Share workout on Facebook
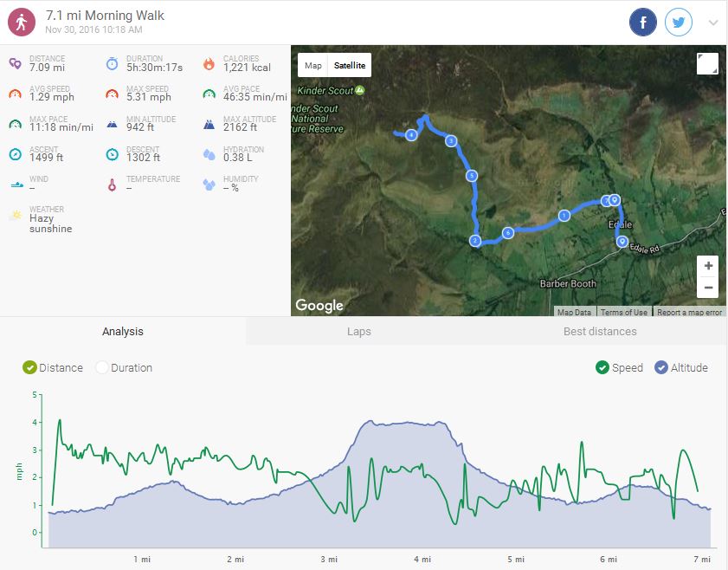This screenshot has height=570, width=728. coord(643,23)
